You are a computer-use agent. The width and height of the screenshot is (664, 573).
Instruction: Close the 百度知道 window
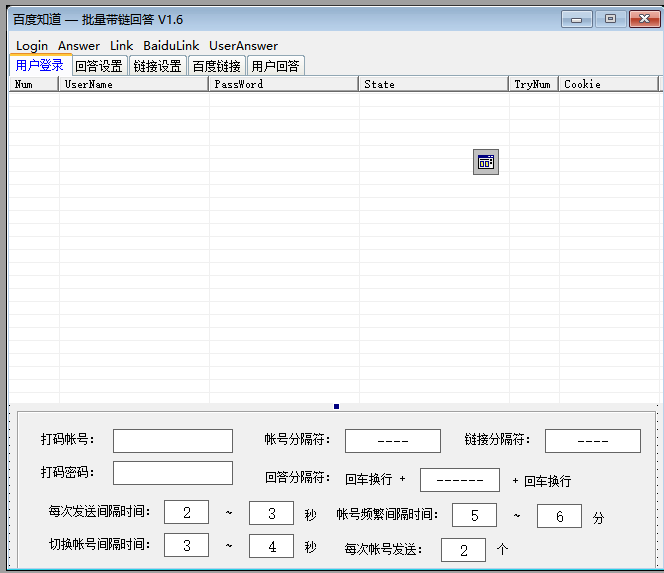[644, 19]
